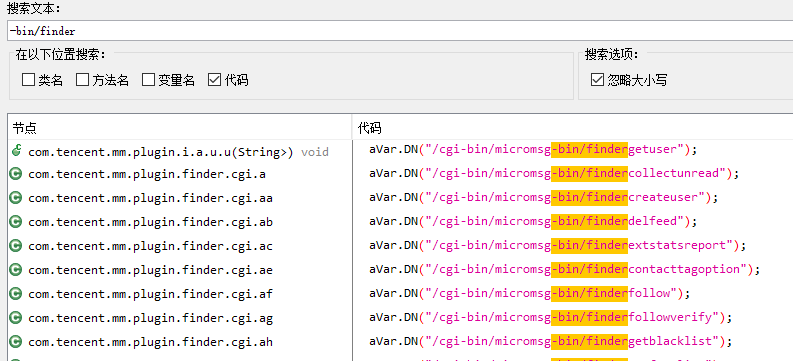Click the class icon for finder.cgi.ag

16,318
